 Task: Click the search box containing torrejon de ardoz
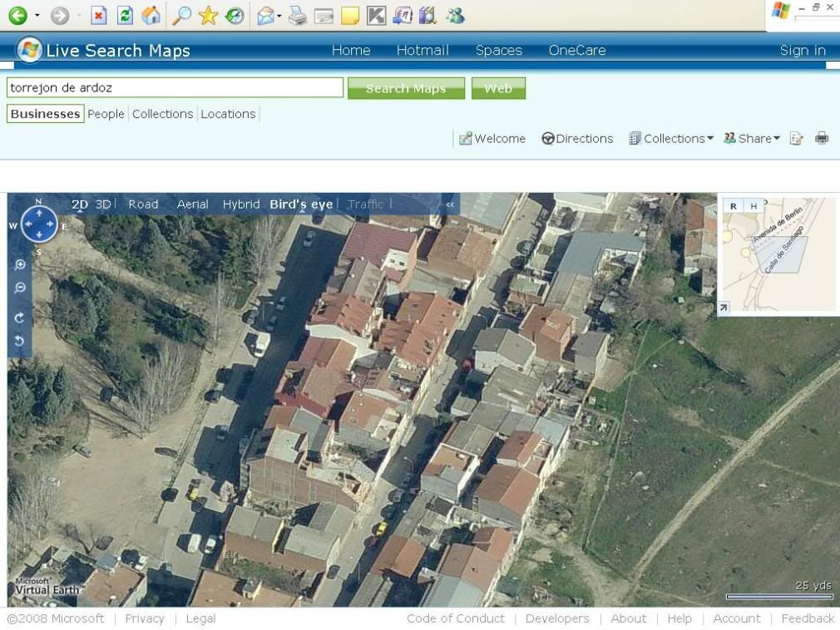[175, 88]
